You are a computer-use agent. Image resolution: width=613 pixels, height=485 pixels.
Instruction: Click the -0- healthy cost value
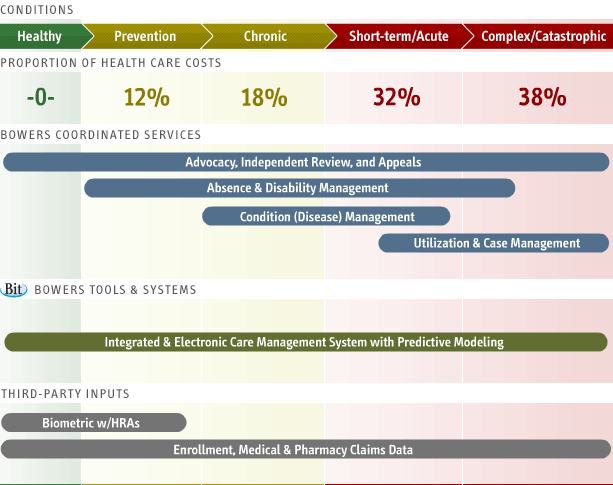[40, 97]
